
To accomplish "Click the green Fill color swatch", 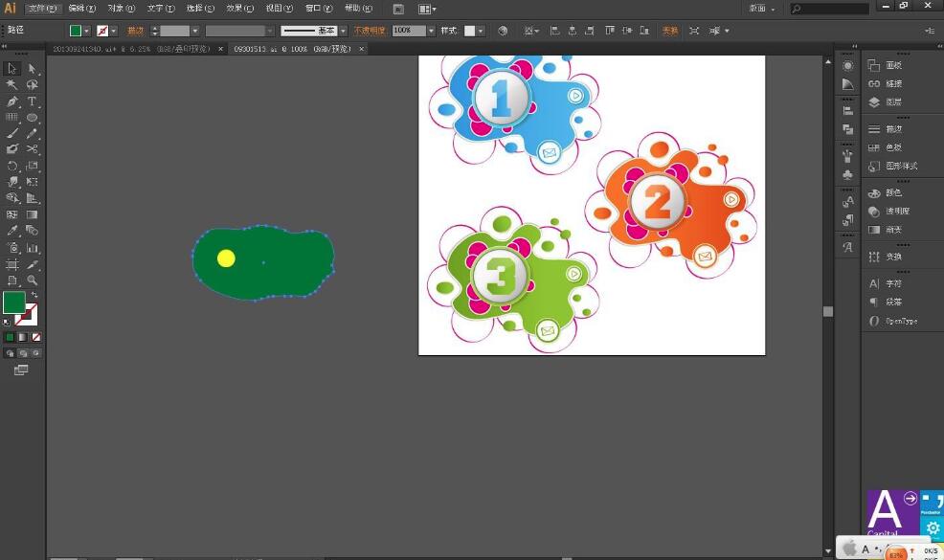I will pyautogui.click(x=13, y=302).
